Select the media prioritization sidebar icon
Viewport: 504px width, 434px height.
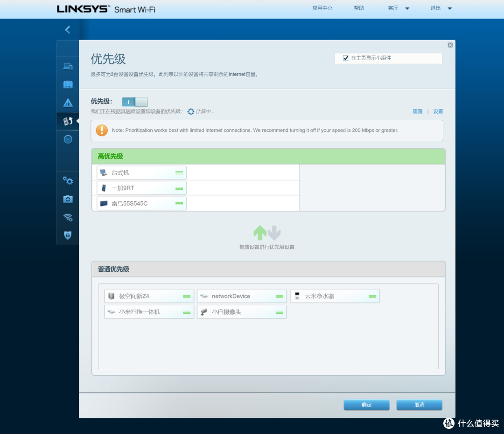(x=68, y=121)
